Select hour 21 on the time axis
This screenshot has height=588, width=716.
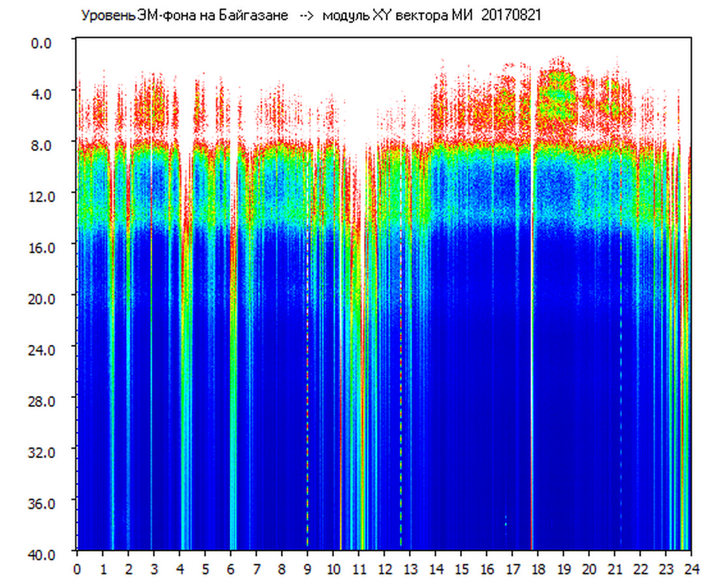click(614, 568)
